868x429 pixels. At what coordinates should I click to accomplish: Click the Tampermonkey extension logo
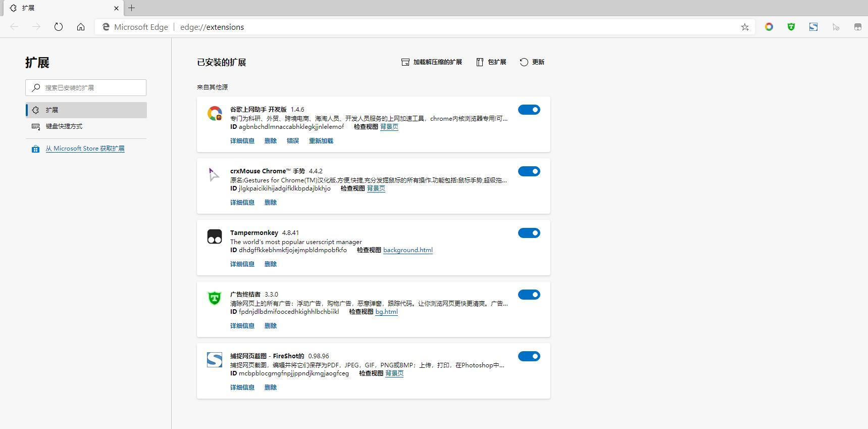(x=215, y=236)
